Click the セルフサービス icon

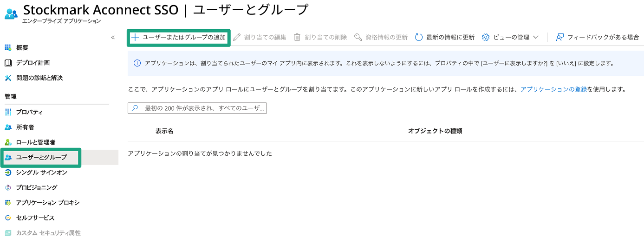click(8, 218)
